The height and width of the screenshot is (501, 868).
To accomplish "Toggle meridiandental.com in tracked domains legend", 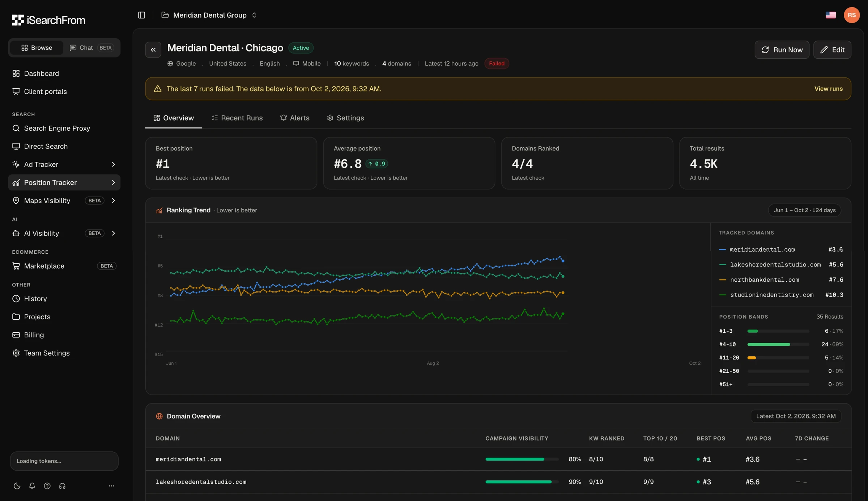I will (x=781, y=249).
